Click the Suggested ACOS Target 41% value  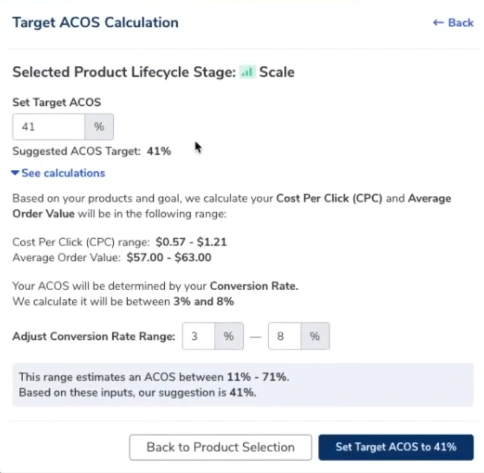tap(159, 151)
